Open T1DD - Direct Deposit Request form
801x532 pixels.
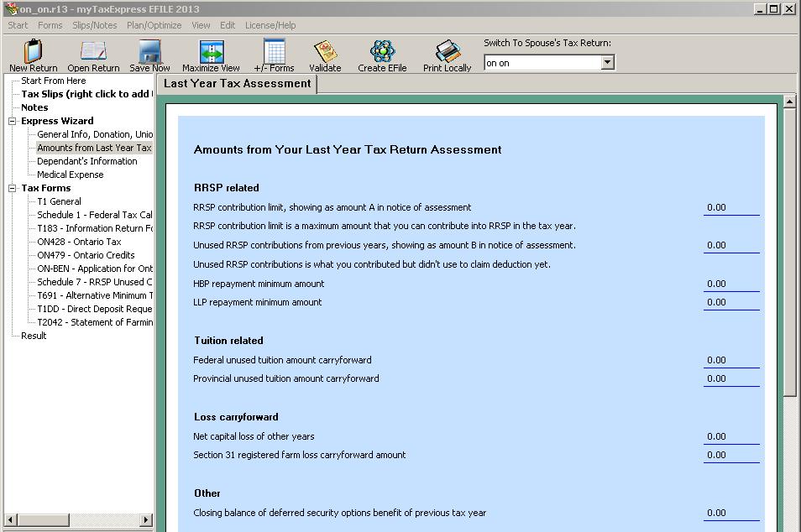(95, 309)
